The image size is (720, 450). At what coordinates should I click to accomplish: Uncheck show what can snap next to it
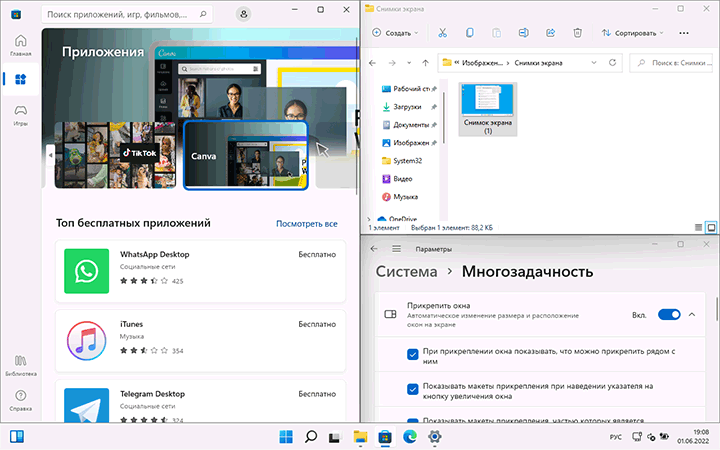(412, 354)
